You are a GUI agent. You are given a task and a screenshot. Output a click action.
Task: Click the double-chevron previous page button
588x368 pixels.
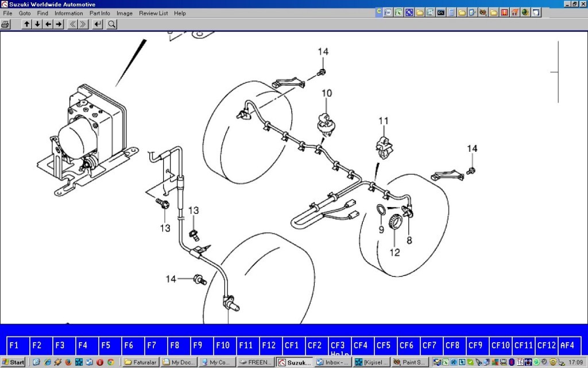click(x=73, y=24)
